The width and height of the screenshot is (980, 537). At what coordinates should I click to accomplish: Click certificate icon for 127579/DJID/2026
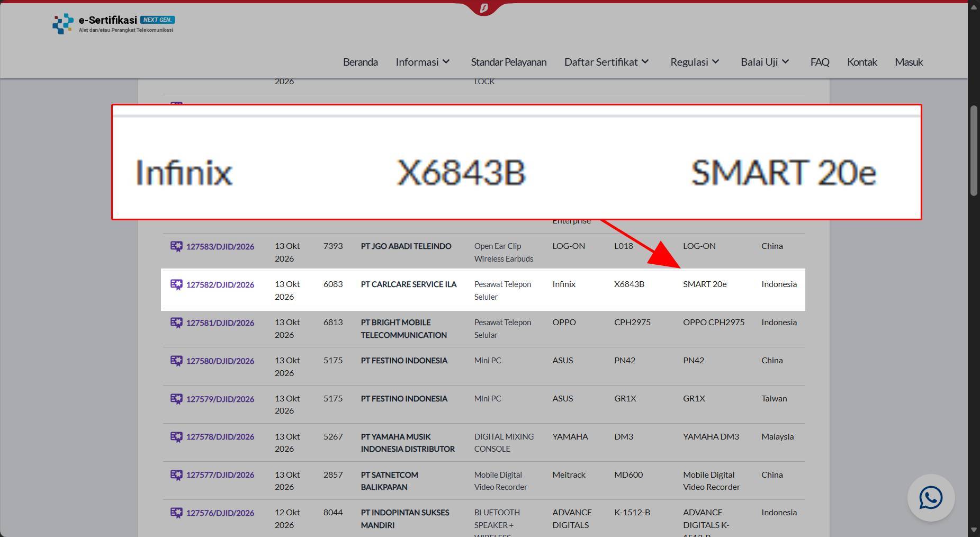[x=176, y=399]
